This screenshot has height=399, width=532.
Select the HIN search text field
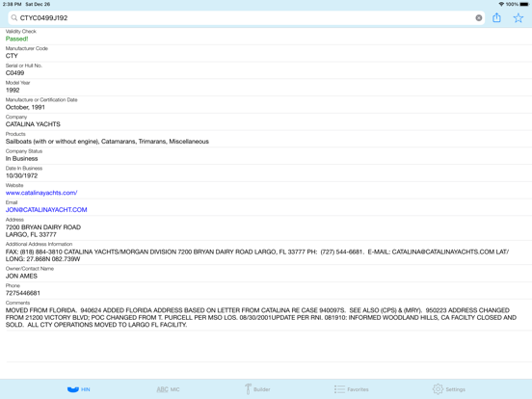coord(247,18)
